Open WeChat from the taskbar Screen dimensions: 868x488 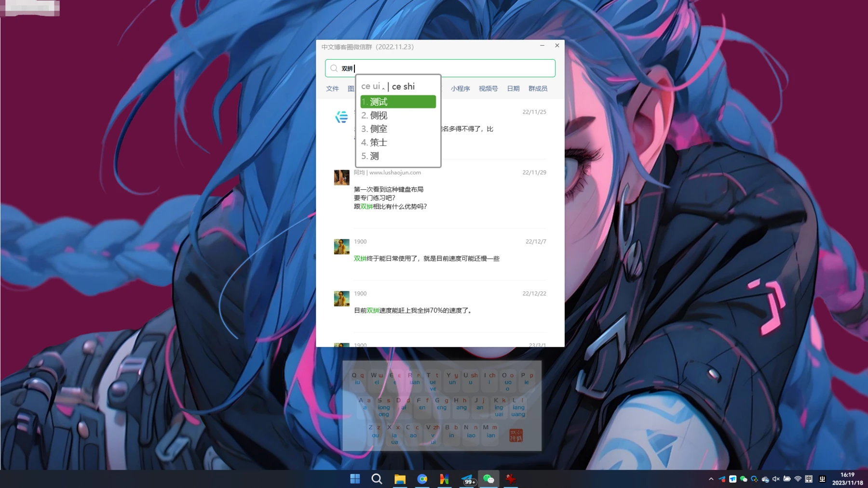tap(488, 479)
